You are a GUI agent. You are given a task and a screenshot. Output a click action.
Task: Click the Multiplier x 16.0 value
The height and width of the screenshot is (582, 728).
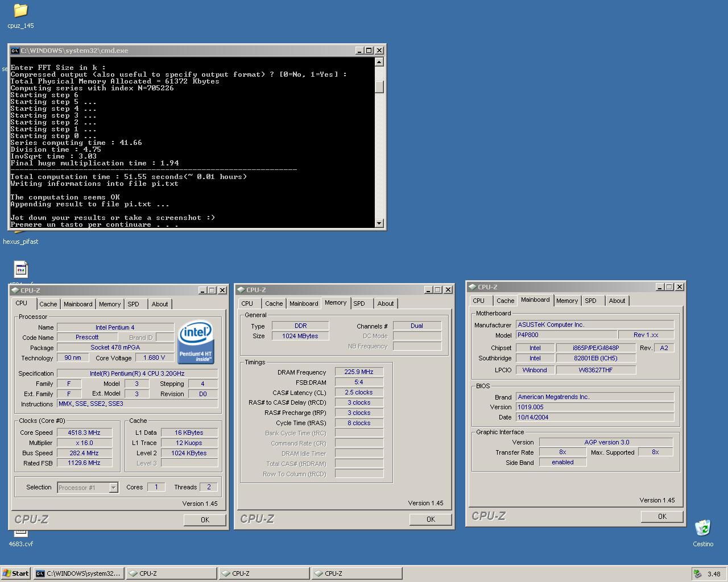tap(84, 443)
